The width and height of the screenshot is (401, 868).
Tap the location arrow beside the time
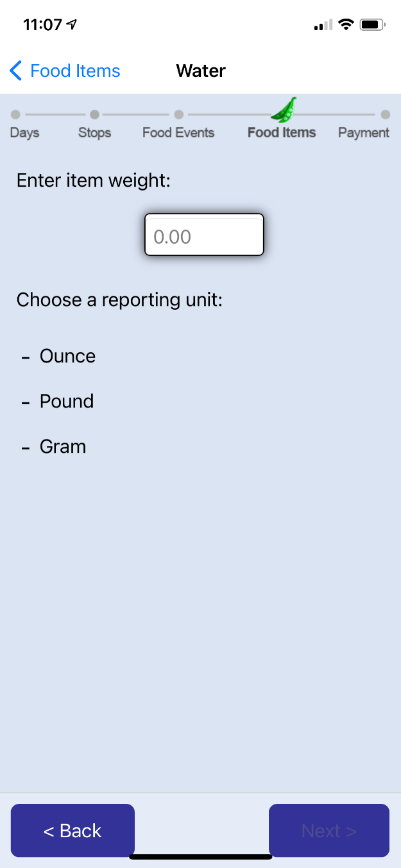(x=72, y=25)
